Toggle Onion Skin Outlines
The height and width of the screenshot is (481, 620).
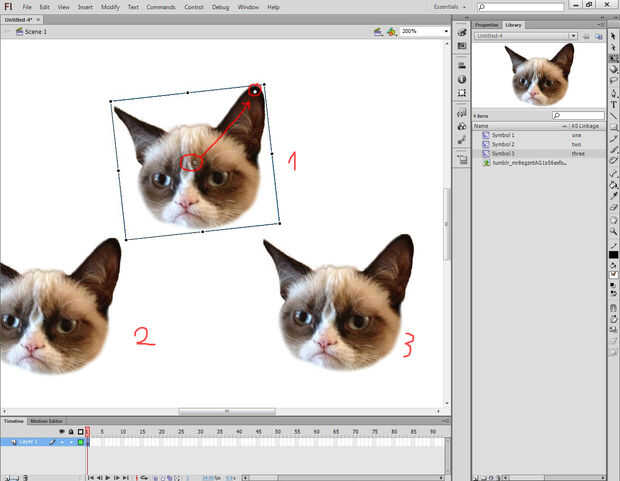coord(163,477)
